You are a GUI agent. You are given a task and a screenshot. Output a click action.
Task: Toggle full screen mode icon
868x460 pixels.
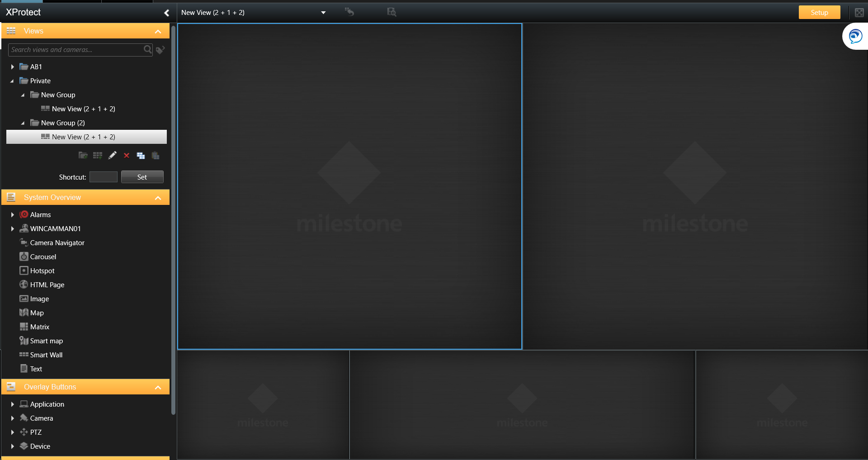pos(859,12)
